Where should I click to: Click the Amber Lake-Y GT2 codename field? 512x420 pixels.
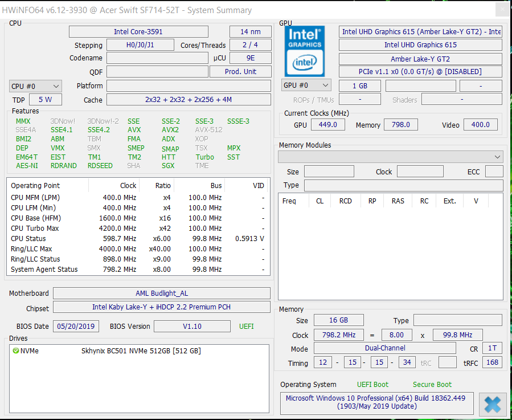click(x=420, y=59)
